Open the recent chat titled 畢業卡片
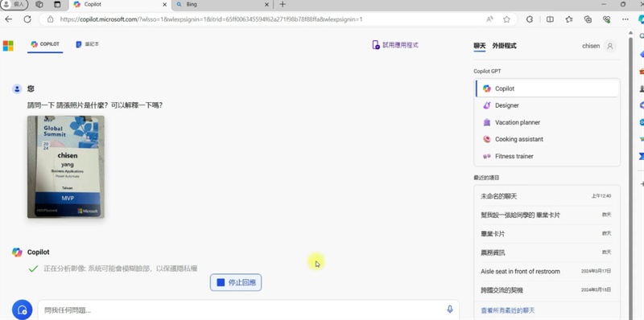The width and height of the screenshot is (644, 320). point(547,234)
